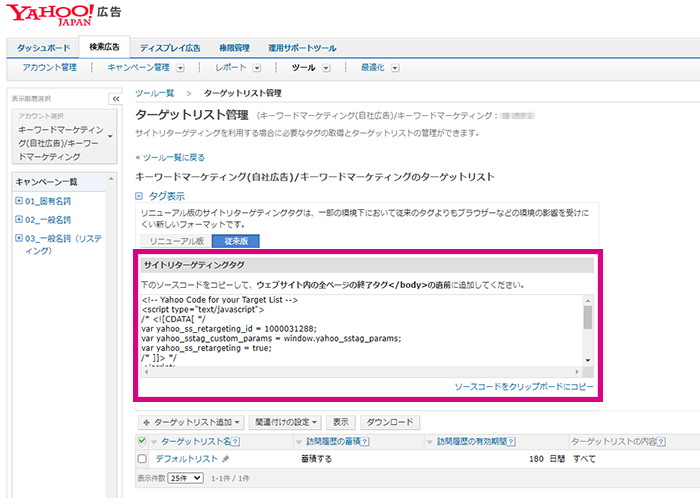The width and height of the screenshot is (700, 498).
Task: Click help icon next to ターゲットリストの内容
Action: tap(661, 442)
